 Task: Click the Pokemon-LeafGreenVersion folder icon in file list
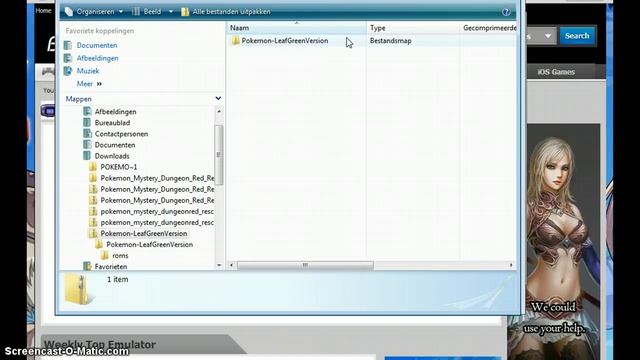coord(236,40)
